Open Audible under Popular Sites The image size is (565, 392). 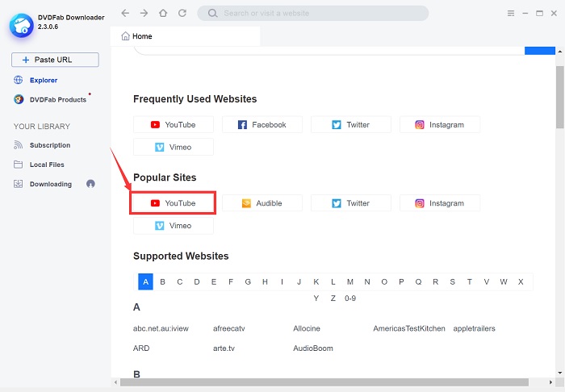[262, 203]
